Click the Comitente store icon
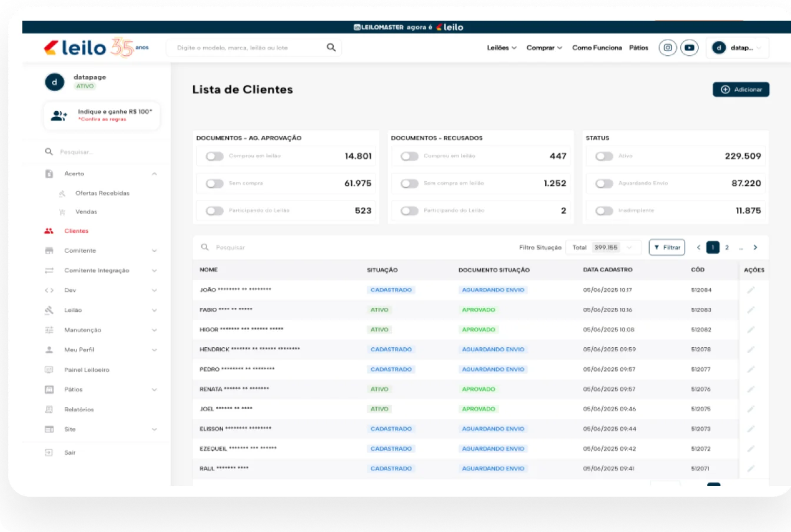The width and height of the screenshot is (791, 532). (49, 251)
